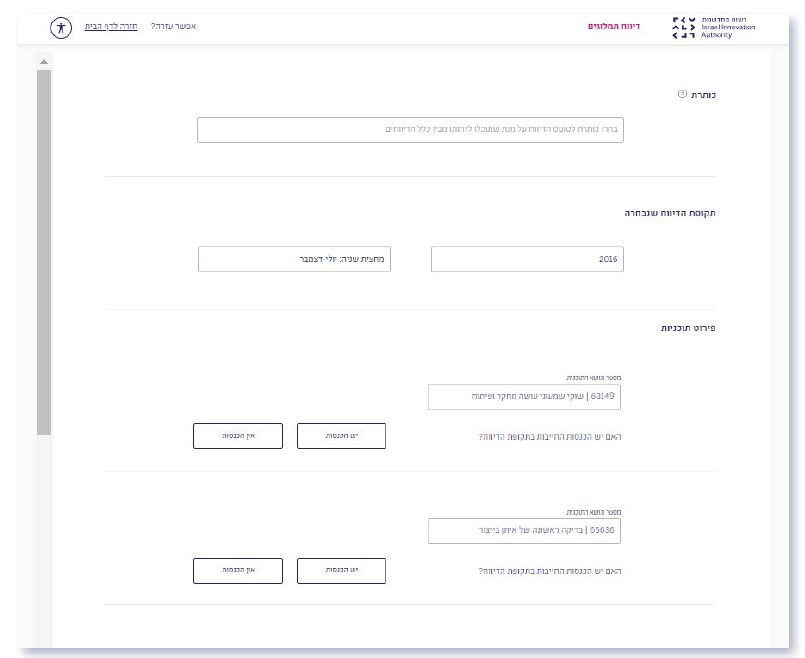
Task: Click the scrollbar track below the thumb
Action: tap(43, 540)
